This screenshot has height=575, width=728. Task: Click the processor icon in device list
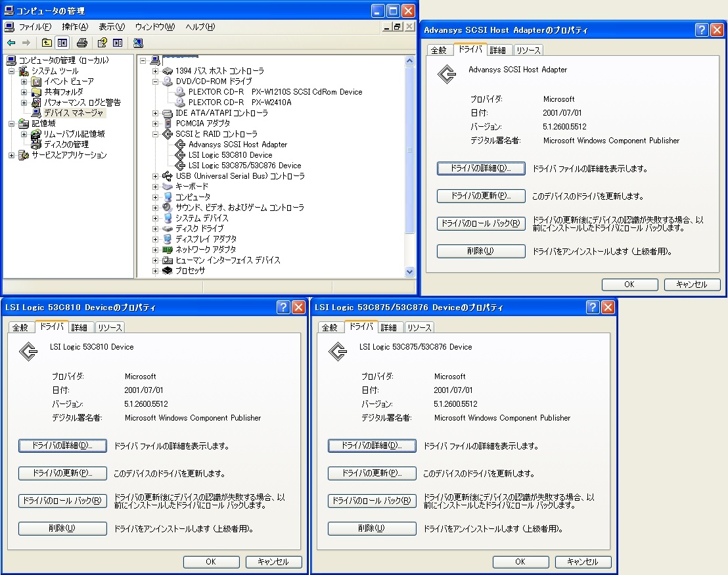coord(167,270)
